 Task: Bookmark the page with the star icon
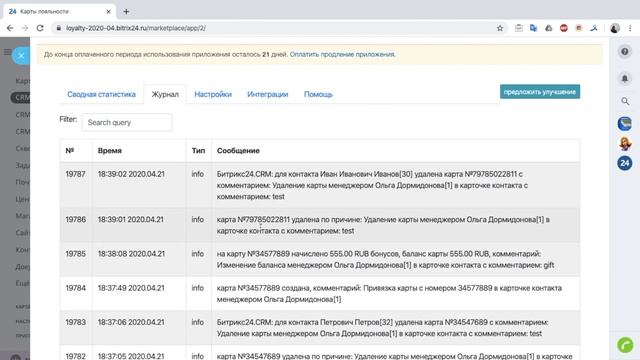[500, 28]
